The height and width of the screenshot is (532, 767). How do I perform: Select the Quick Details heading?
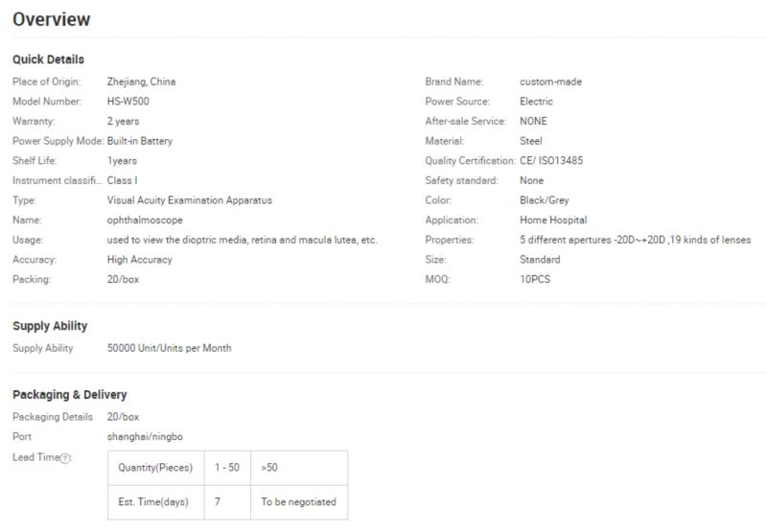coord(49,59)
